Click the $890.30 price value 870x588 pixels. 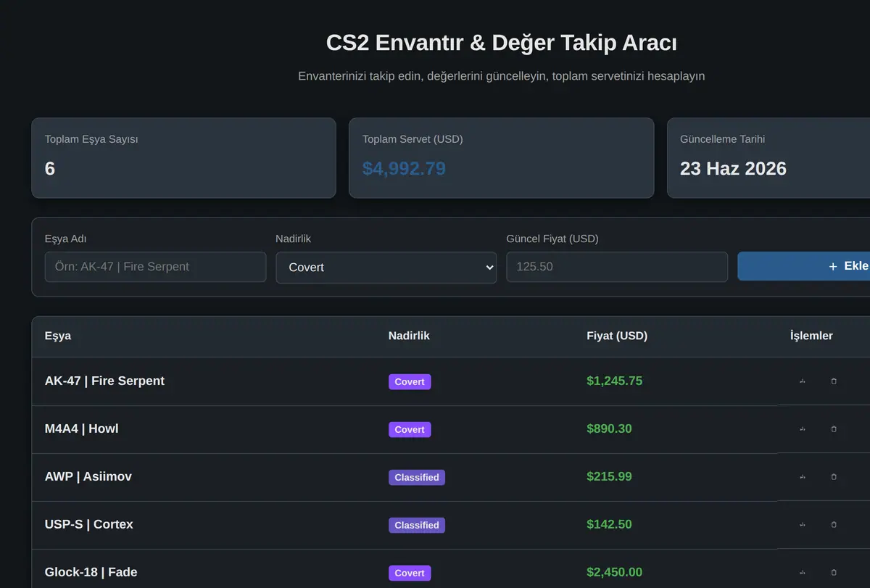[x=609, y=428]
